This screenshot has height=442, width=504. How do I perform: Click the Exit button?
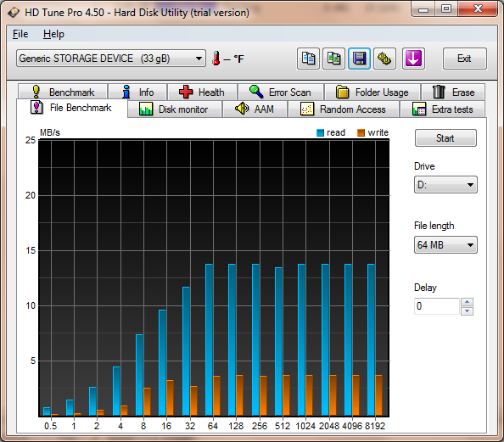pos(464,59)
